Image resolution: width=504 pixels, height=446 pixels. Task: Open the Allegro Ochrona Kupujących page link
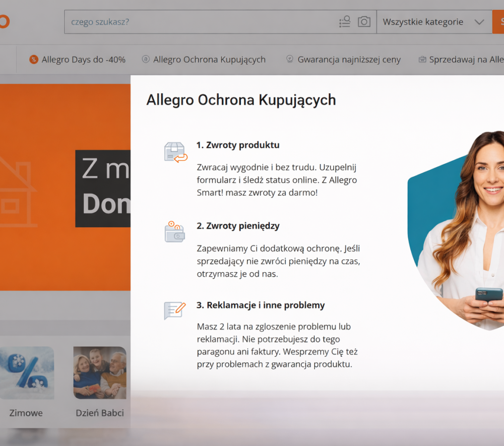(x=210, y=59)
